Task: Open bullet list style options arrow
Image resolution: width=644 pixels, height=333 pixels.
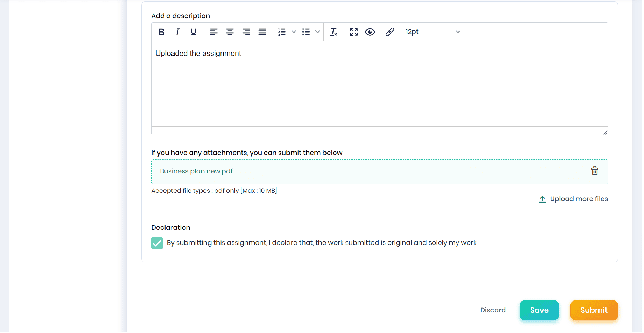Action: pyautogui.click(x=318, y=32)
